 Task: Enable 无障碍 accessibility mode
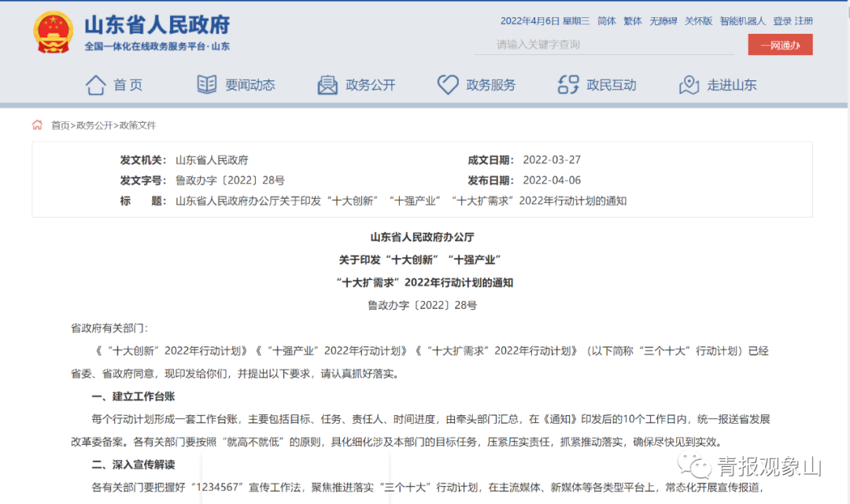[663, 21]
